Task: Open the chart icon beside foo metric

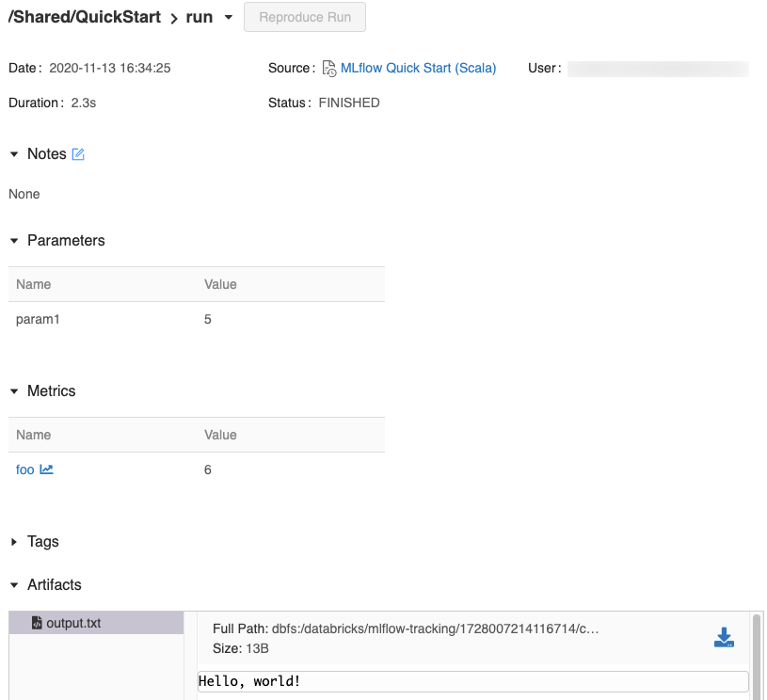Action: [x=46, y=469]
